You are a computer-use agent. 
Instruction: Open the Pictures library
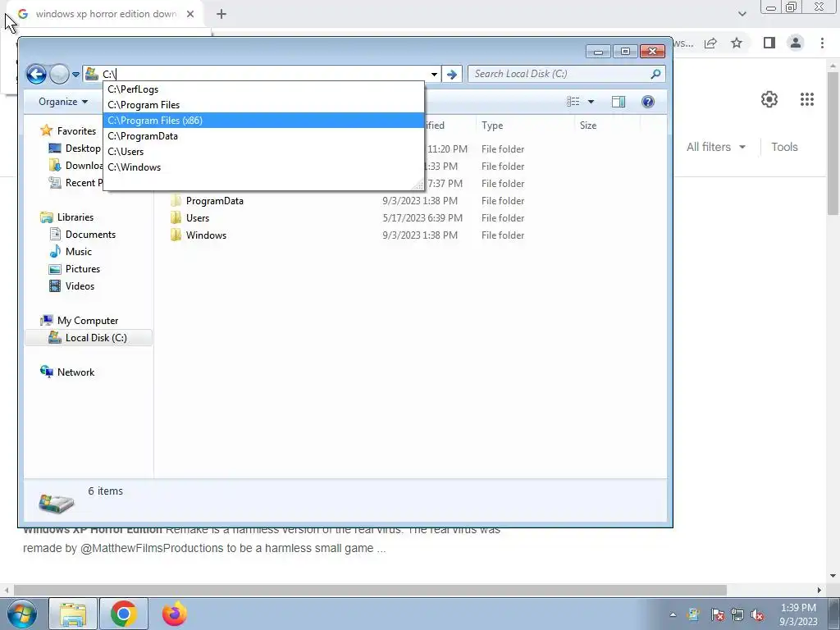[x=83, y=269]
